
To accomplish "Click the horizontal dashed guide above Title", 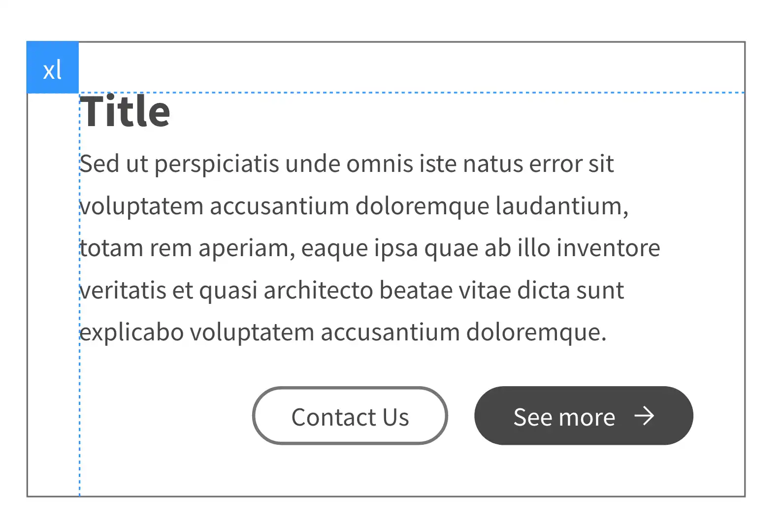I will coord(443,92).
